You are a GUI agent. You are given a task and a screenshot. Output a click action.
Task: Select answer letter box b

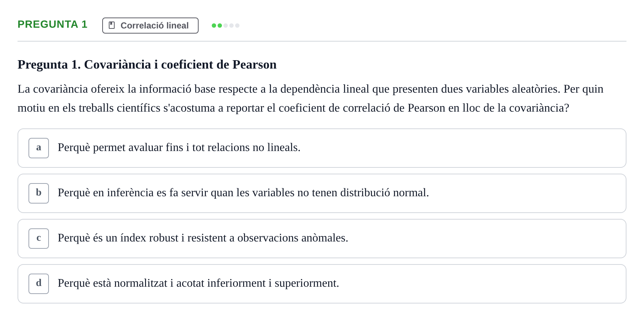pos(39,193)
